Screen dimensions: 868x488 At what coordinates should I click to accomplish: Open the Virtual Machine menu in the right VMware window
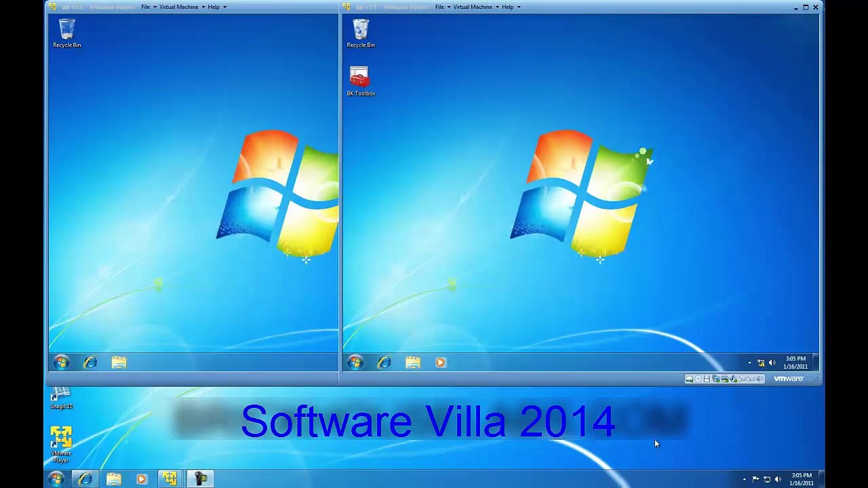pyautogui.click(x=476, y=7)
